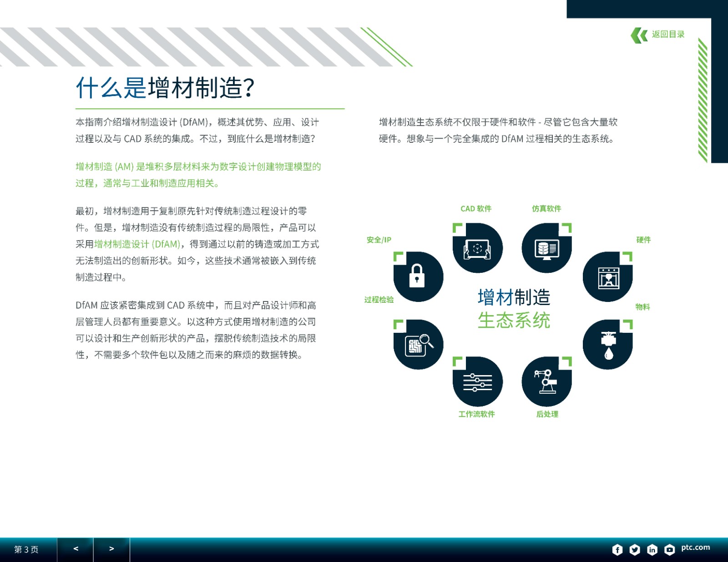Go to previous page with < button

point(76,549)
